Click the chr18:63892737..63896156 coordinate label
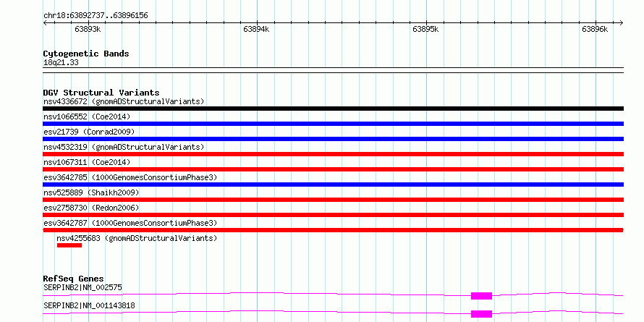 pyautogui.click(x=96, y=16)
